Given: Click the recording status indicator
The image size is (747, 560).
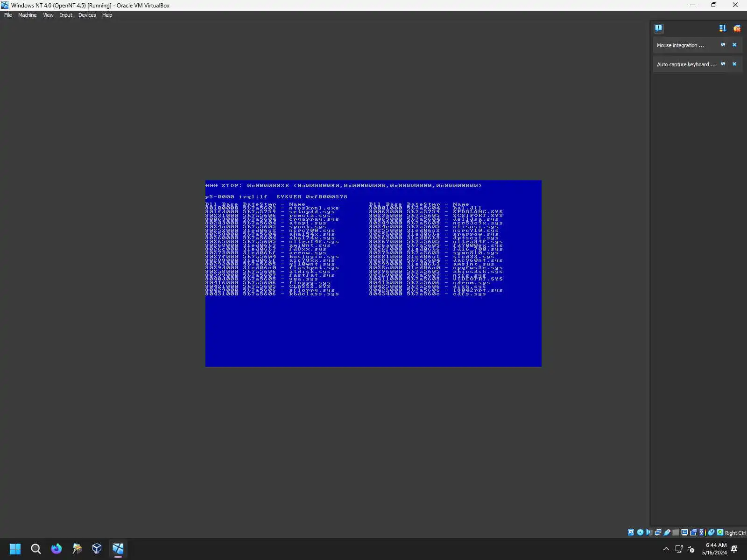Looking at the screenshot, I should click(x=693, y=532).
